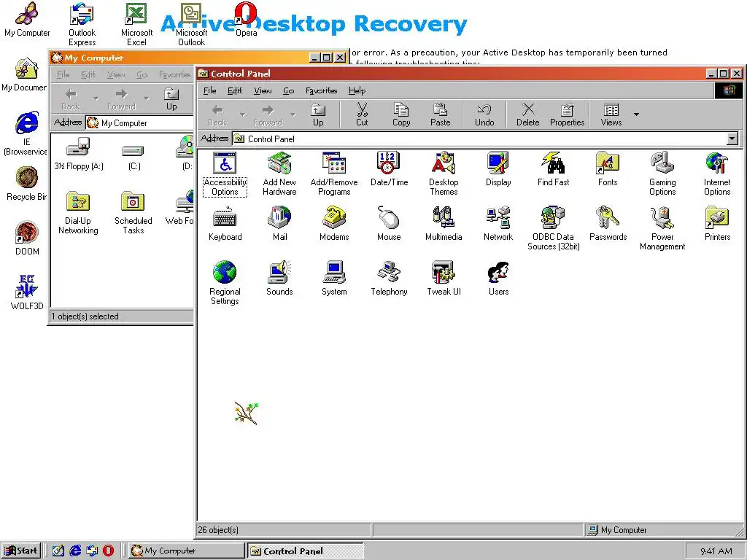Expand the Views dropdown arrow

pyautogui.click(x=636, y=114)
